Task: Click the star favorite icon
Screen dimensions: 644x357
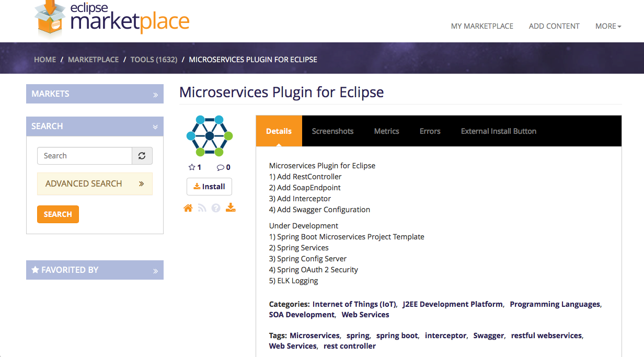Action: click(191, 167)
